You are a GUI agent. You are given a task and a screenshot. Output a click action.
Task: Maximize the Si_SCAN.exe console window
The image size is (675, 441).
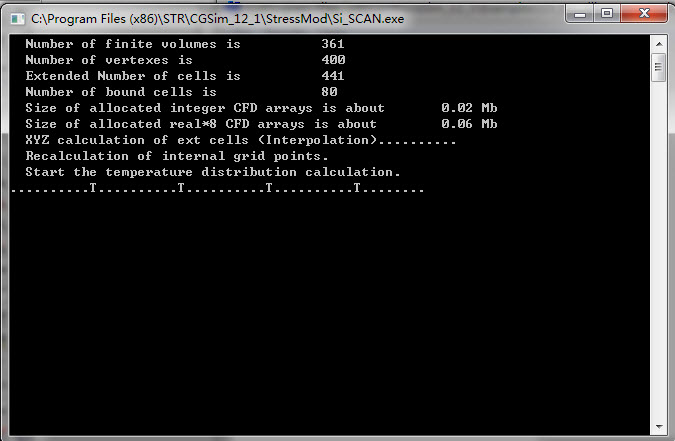(x=607, y=13)
